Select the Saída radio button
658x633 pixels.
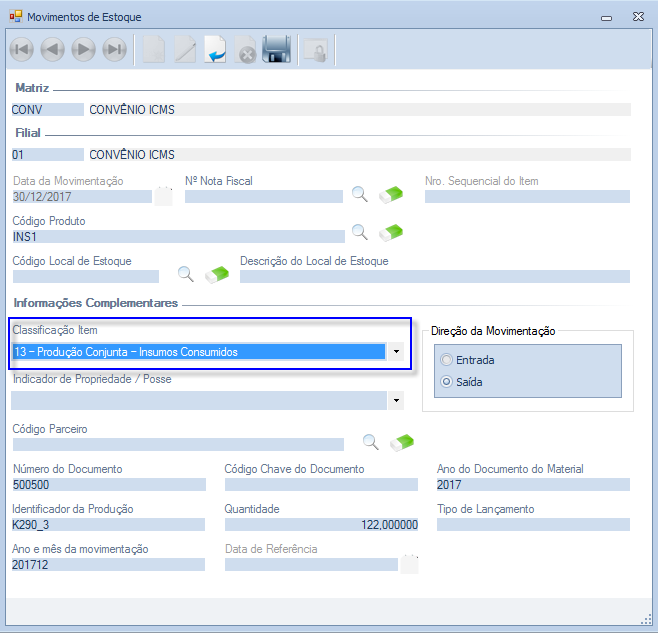(446, 382)
